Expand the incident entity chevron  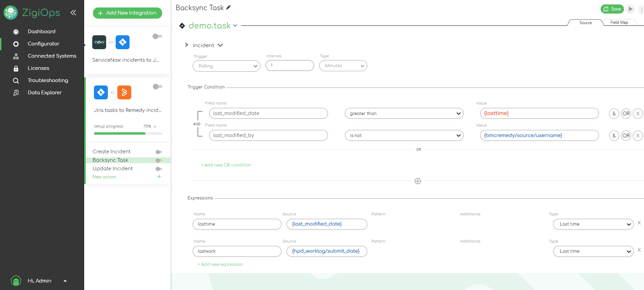click(x=220, y=45)
